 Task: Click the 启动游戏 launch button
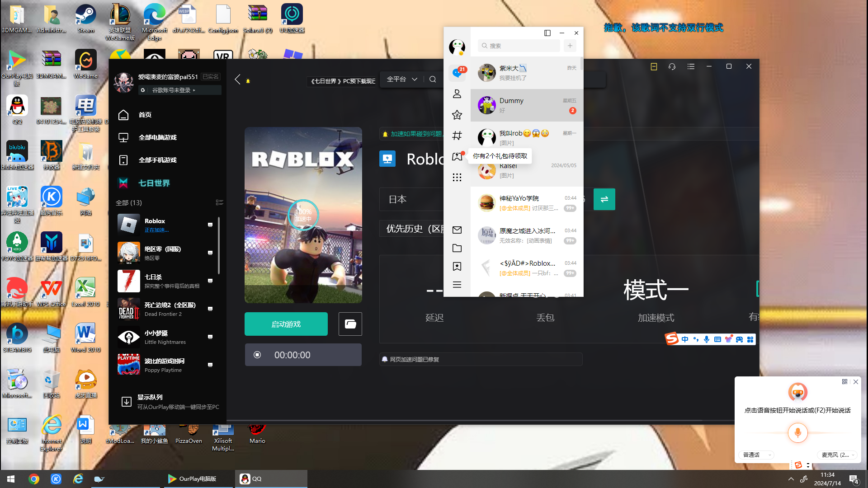click(286, 324)
